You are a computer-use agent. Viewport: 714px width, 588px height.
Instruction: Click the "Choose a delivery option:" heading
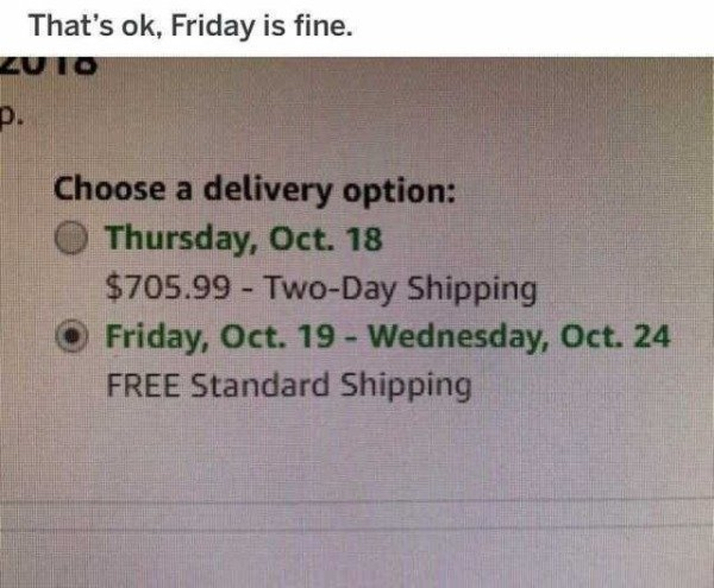click(255, 189)
